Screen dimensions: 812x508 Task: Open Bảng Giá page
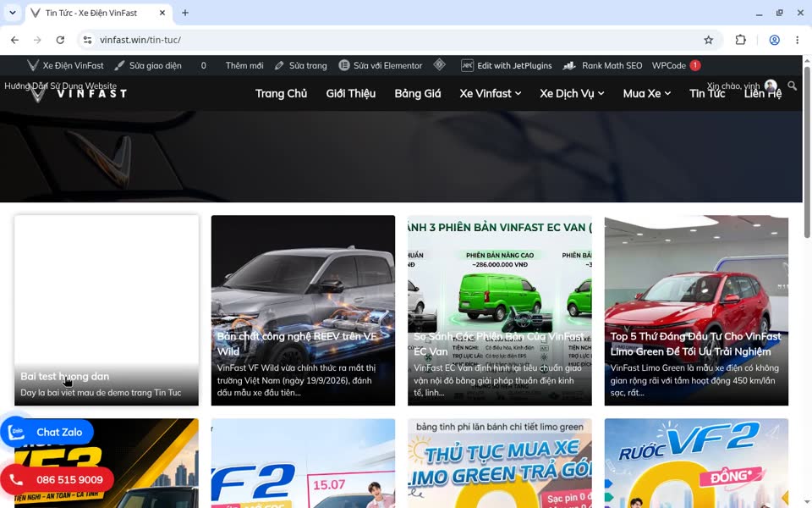click(417, 93)
